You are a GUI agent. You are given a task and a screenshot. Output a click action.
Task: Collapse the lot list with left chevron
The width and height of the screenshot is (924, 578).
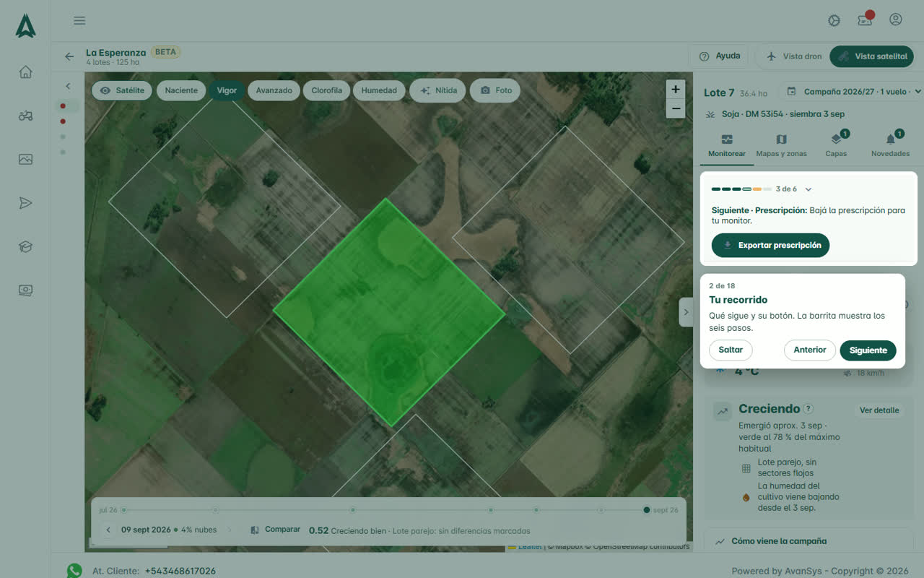click(x=68, y=86)
